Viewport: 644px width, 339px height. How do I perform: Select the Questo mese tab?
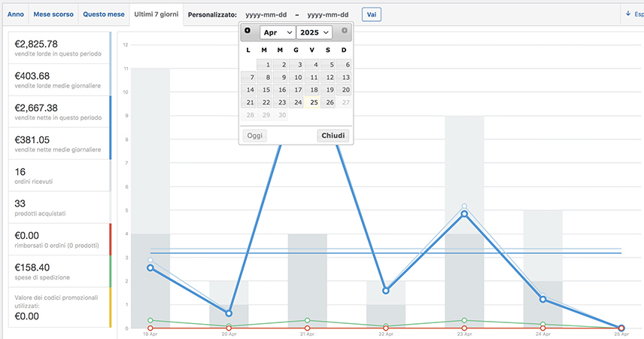click(103, 14)
